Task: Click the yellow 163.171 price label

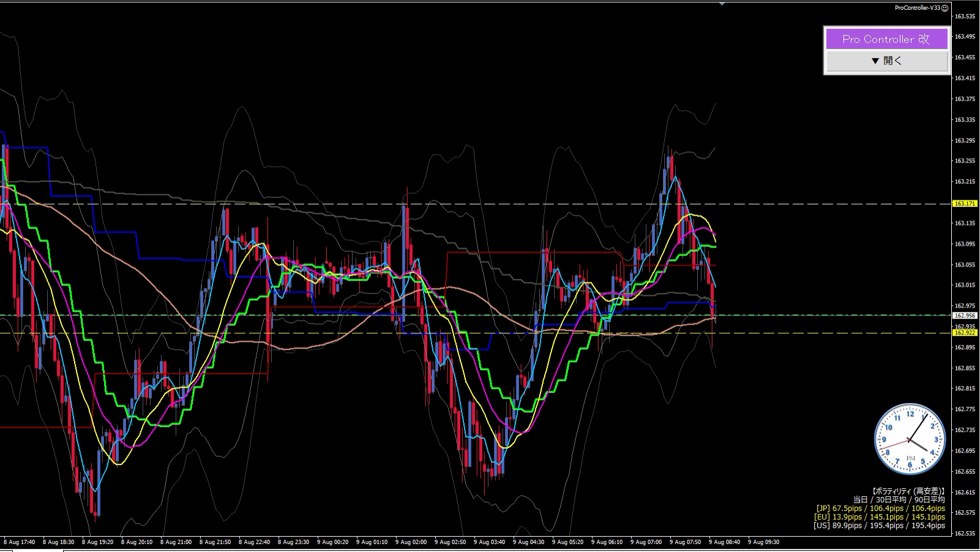Action: pos(965,203)
